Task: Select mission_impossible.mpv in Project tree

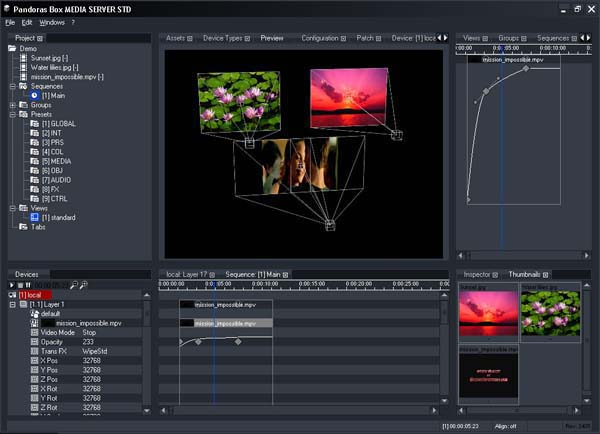Action: coord(67,77)
